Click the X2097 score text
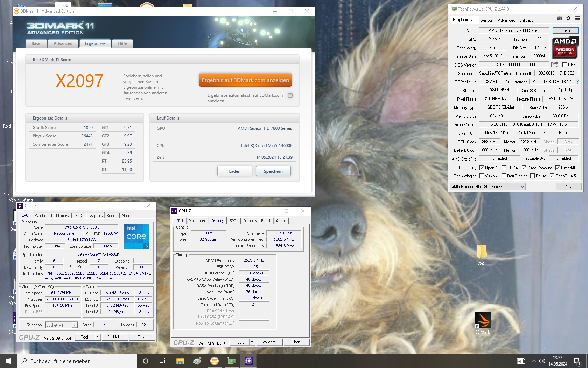This screenshot has height=368, width=588. point(79,81)
